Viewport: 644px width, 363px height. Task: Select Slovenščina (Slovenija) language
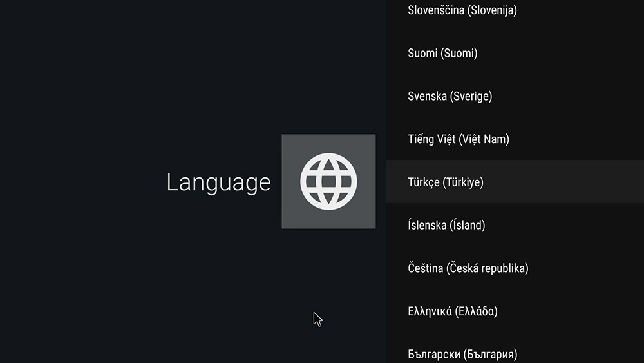coord(462,10)
